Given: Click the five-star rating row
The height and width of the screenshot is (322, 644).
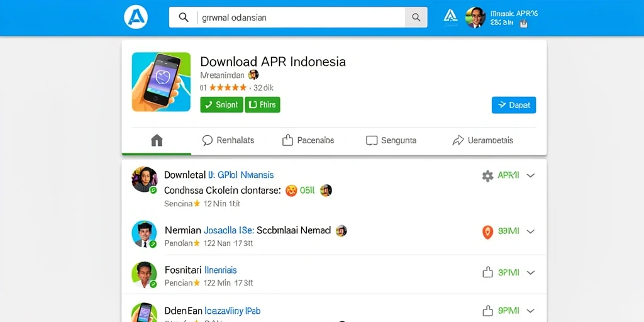Looking at the screenshot, I should tap(228, 87).
